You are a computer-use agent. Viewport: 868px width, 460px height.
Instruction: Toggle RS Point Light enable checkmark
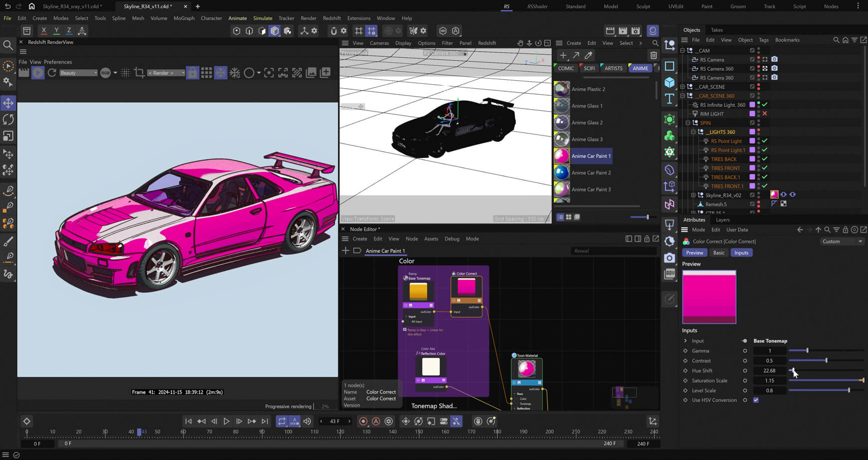point(765,141)
